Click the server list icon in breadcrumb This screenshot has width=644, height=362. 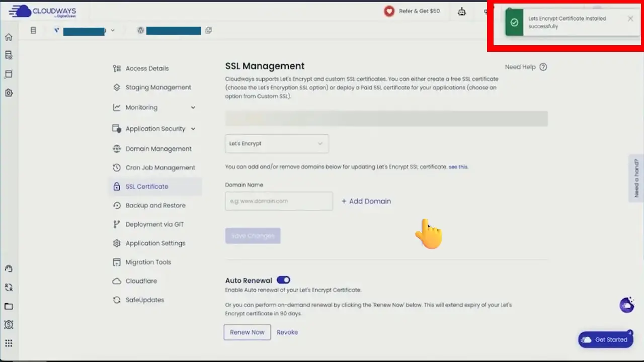click(33, 30)
